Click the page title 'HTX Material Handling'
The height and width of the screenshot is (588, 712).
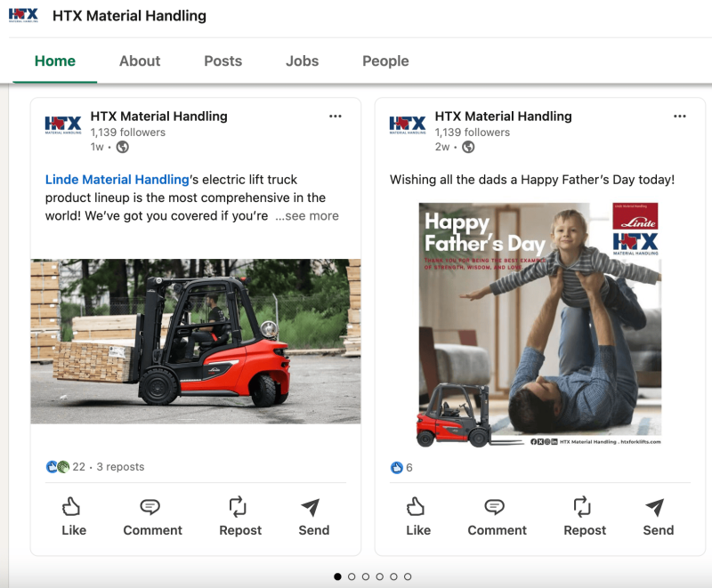click(x=129, y=16)
